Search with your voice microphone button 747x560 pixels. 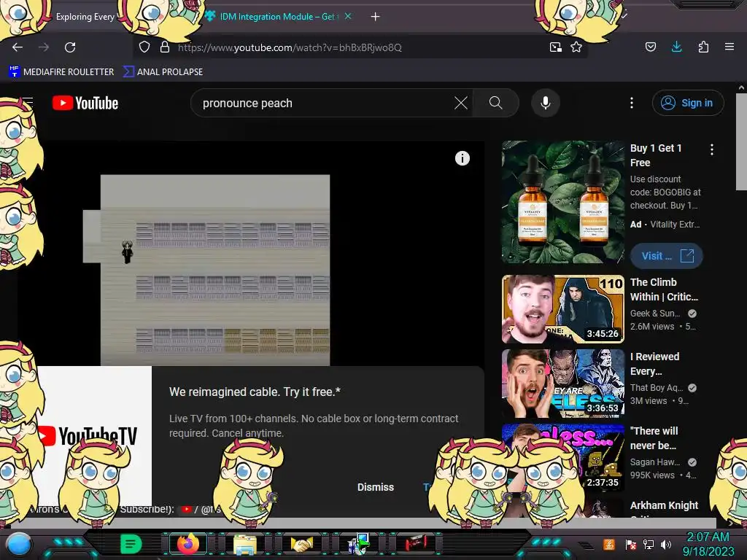click(x=546, y=103)
